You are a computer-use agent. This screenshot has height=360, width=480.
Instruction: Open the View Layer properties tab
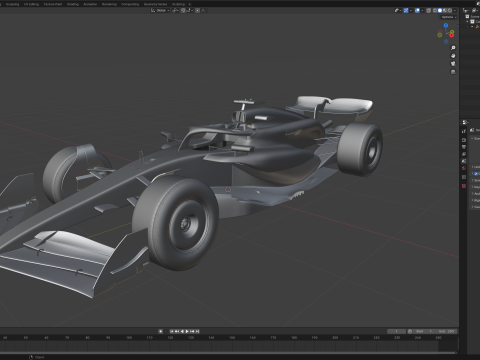[464, 154]
